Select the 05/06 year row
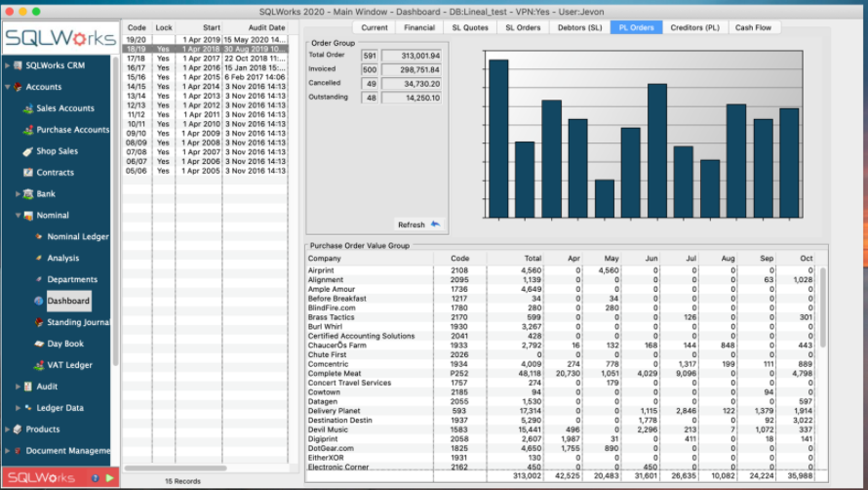868x490 pixels. [x=205, y=171]
